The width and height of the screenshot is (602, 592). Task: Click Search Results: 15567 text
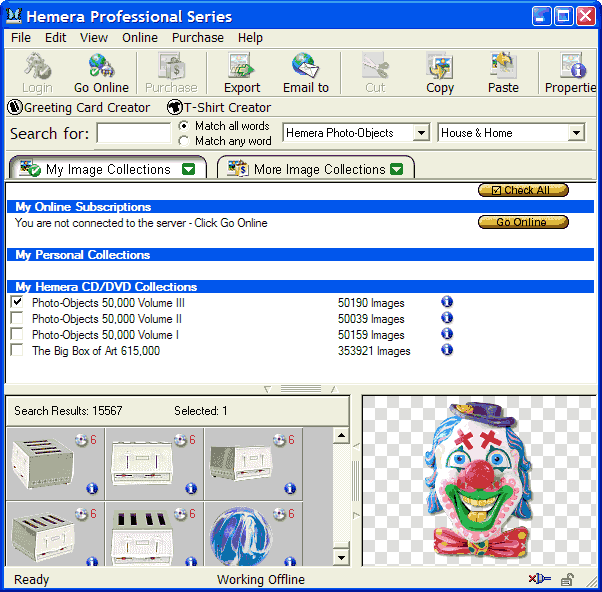68,411
